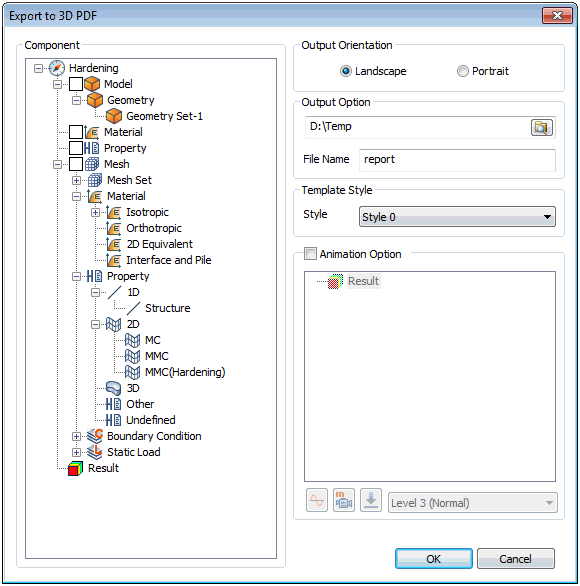This screenshot has height=586, width=580.
Task: Select the Other property item
Action: 140,404
